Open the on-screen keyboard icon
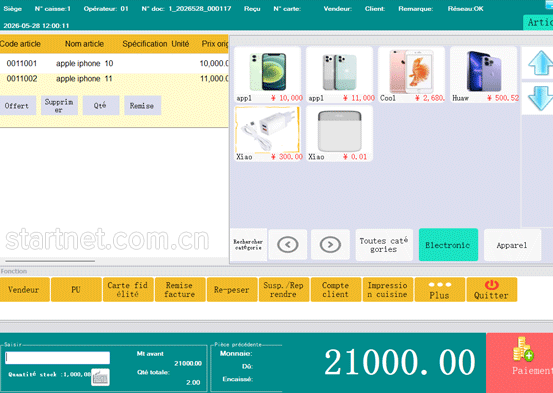Viewport: 553px width, 393px height. coord(100,377)
